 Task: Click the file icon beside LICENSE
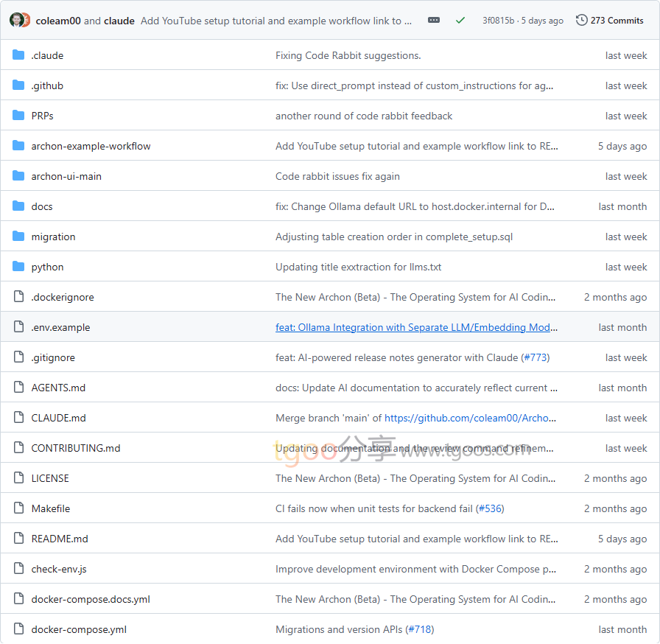pyautogui.click(x=18, y=478)
